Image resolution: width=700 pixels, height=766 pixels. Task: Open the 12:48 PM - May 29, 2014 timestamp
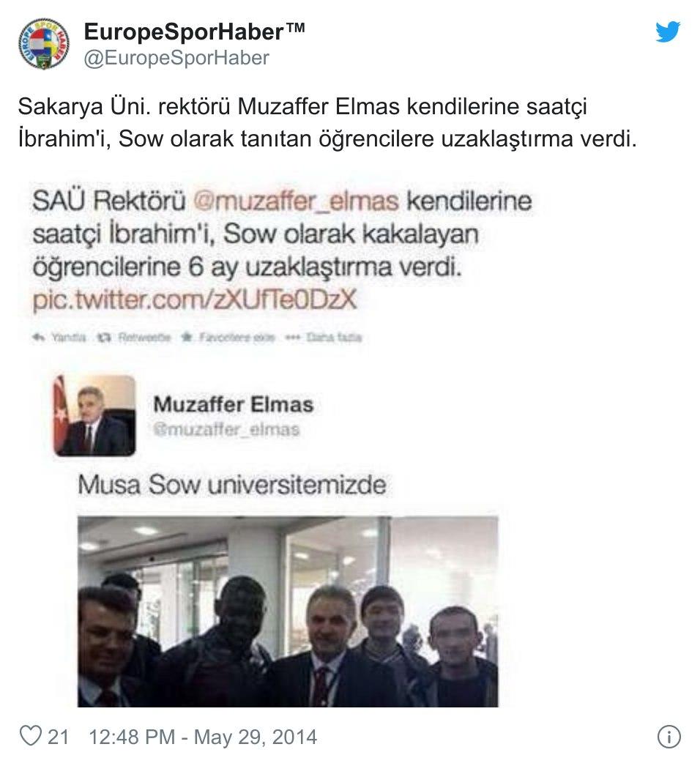point(203,737)
